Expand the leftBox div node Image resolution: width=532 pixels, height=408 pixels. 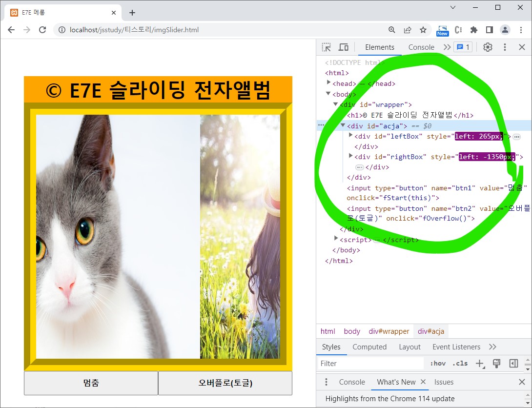[351, 135]
